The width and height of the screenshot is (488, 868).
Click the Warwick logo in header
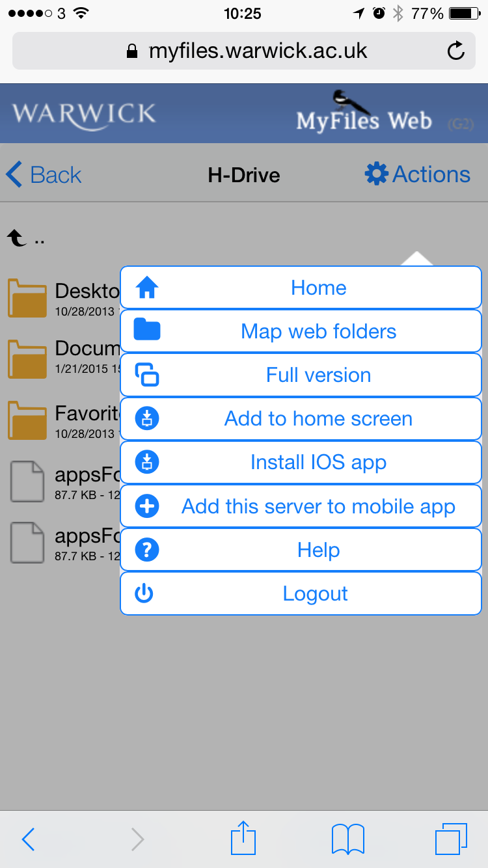[x=84, y=114]
